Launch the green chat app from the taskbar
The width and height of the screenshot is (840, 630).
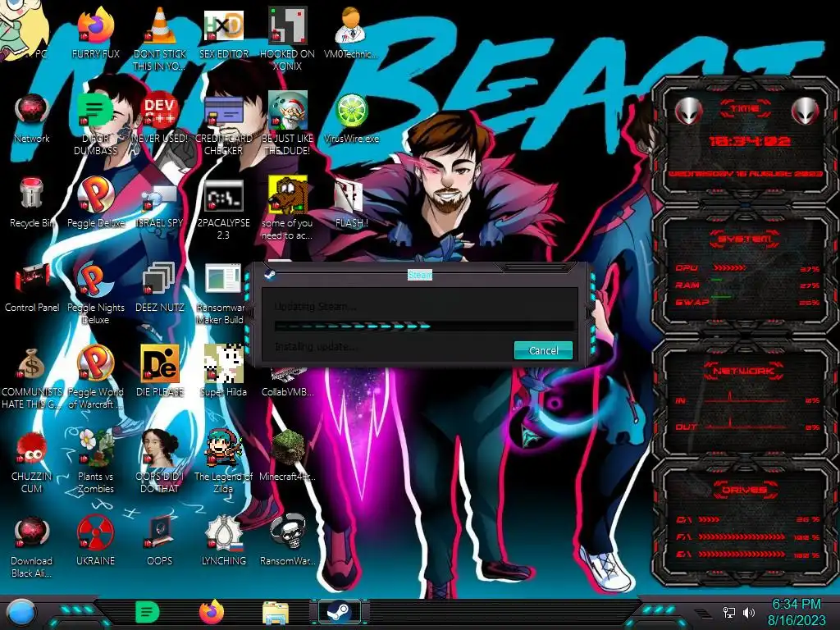pyautogui.click(x=148, y=612)
